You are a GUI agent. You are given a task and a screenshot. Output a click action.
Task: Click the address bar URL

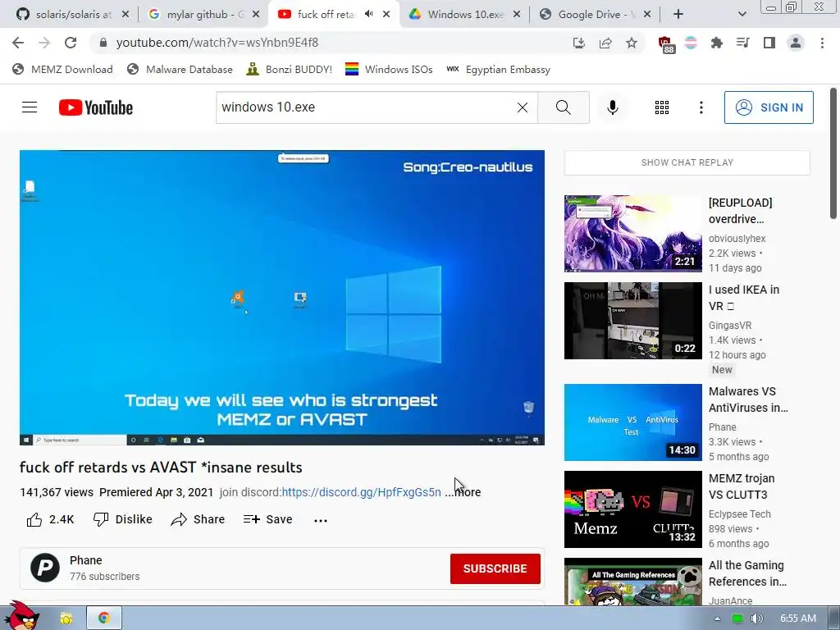217,43
